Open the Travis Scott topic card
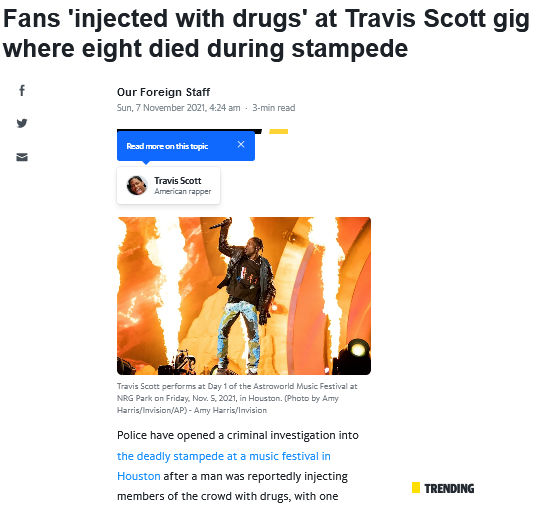 [x=168, y=186]
